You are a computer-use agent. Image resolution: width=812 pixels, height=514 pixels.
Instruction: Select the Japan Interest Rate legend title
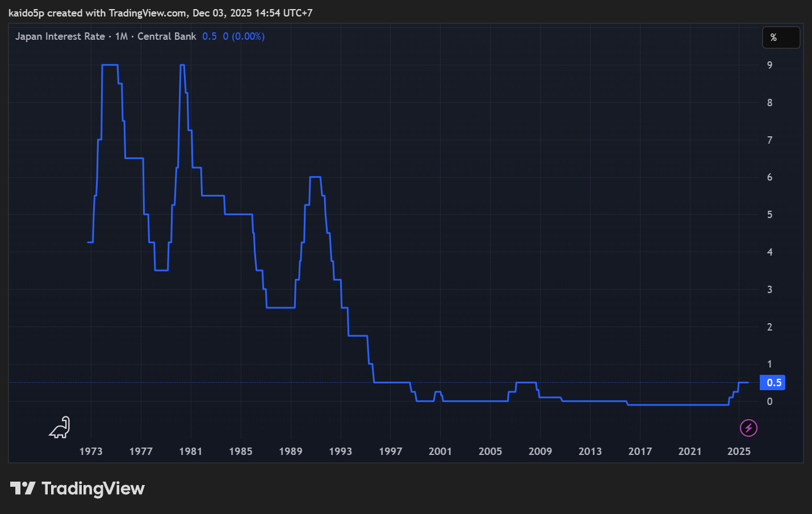[x=60, y=36]
